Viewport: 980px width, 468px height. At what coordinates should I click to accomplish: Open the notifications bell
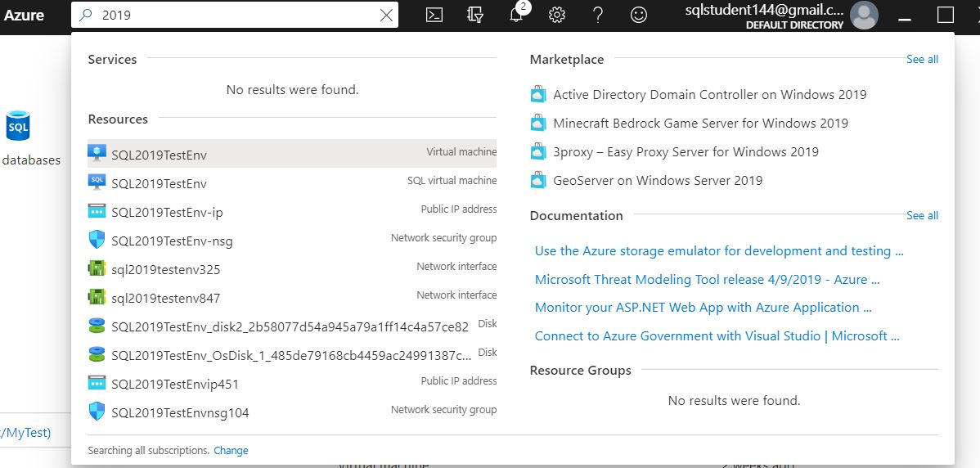click(x=516, y=16)
